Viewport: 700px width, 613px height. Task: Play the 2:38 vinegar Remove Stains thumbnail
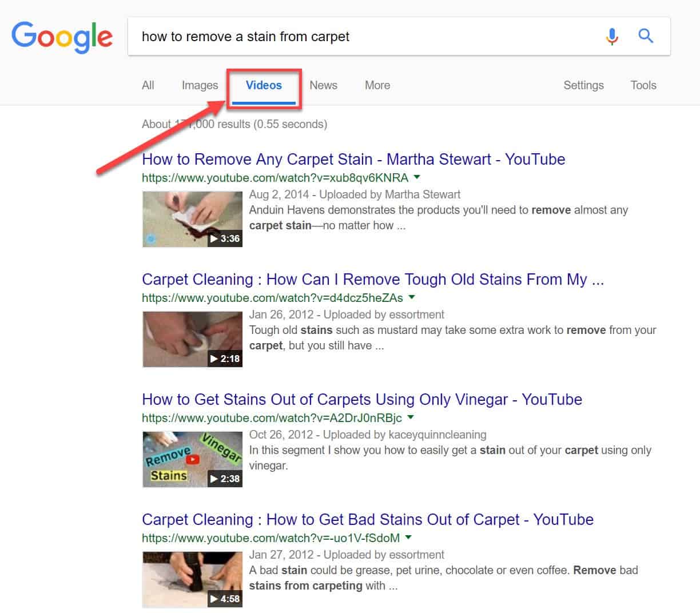click(192, 459)
